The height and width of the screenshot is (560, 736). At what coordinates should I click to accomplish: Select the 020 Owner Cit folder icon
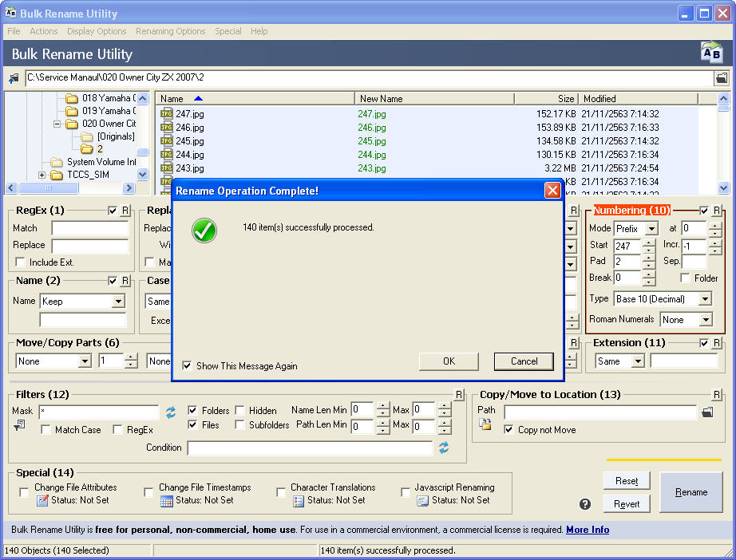tap(71, 124)
